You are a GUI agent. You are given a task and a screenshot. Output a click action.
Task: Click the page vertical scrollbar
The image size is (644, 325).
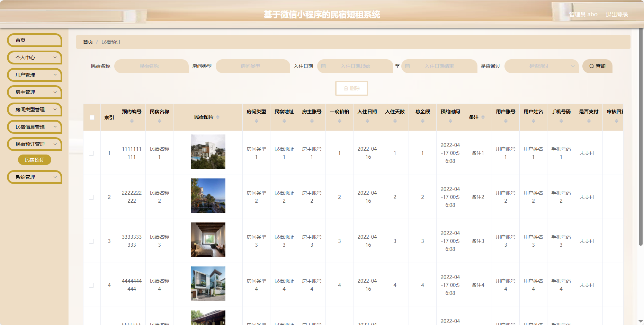(641, 137)
